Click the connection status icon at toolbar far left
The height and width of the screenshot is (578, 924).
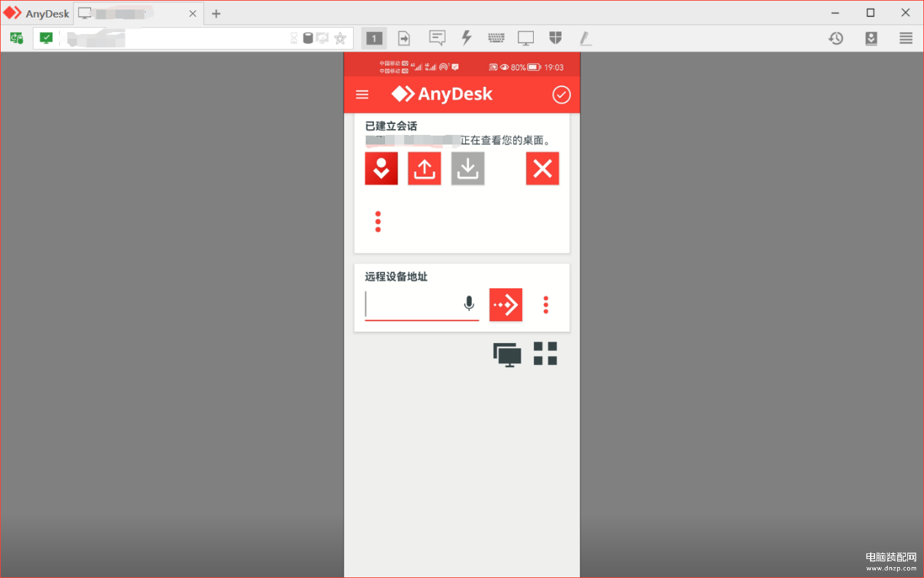coord(17,38)
